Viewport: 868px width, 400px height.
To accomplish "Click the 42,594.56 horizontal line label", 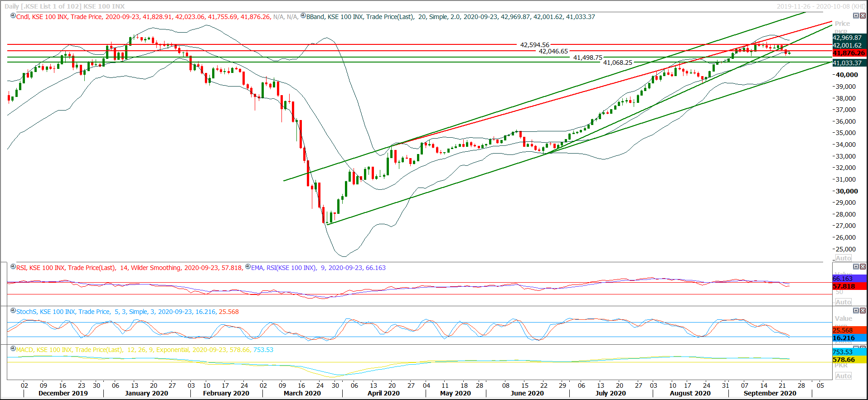I will (534, 45).
